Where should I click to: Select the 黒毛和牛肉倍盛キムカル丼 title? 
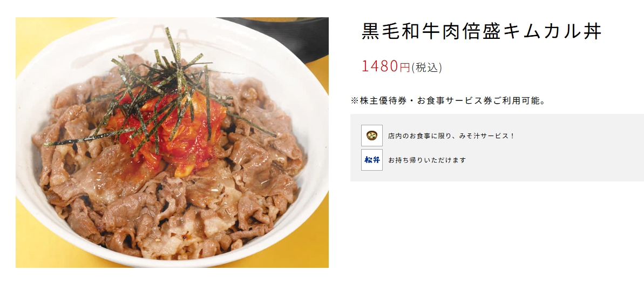pos(482,32)
